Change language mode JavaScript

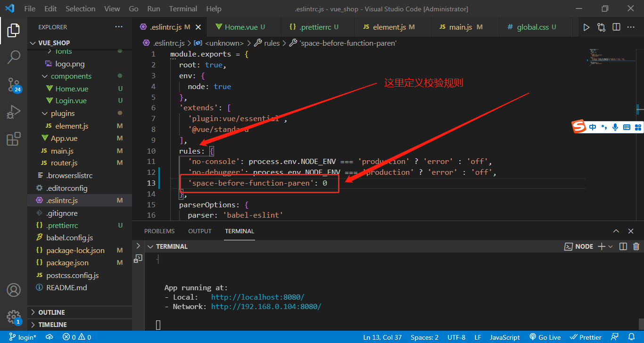[505, 337]
